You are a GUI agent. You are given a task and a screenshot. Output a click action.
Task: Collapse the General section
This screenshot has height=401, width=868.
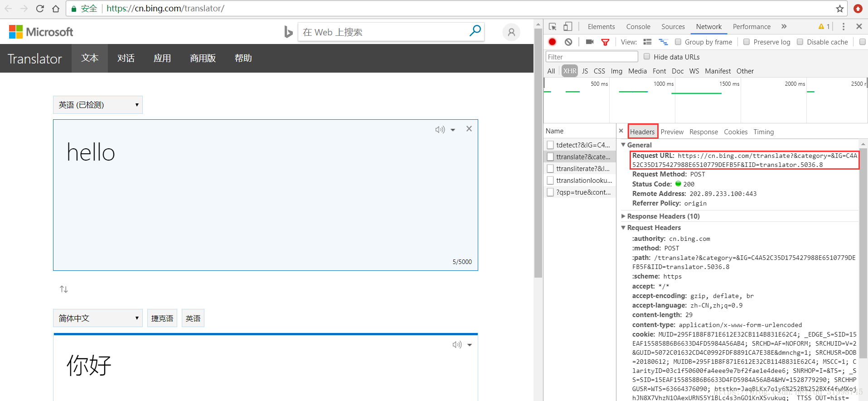pyautogui.click(x=623, y=145)
